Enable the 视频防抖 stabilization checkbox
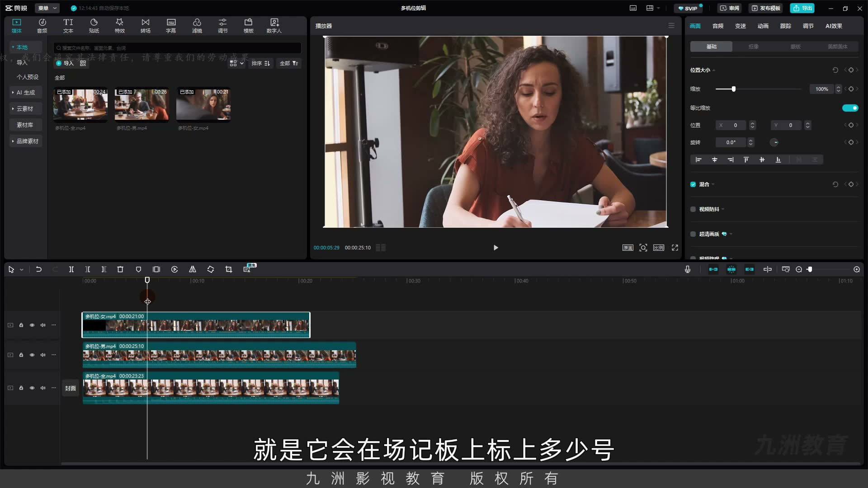Screen dimensions: 868x488 tap(693, 209)
